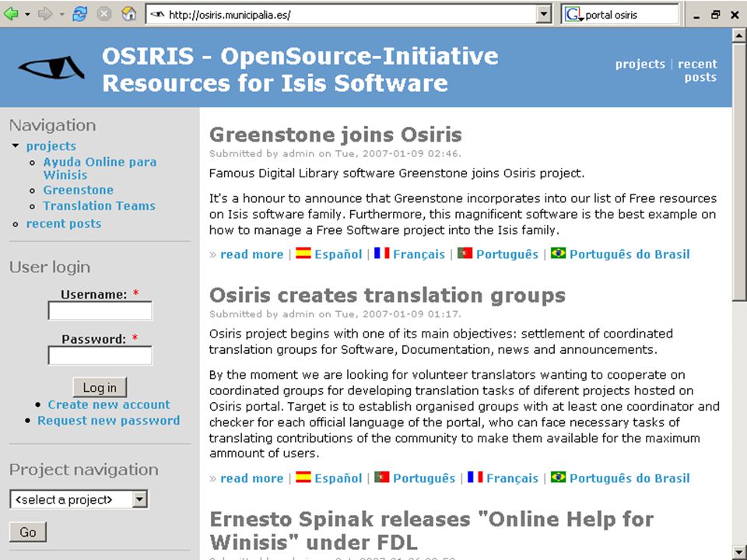Click the page scrollbar up arrow

pyautogui.click(x=739, y=36)
